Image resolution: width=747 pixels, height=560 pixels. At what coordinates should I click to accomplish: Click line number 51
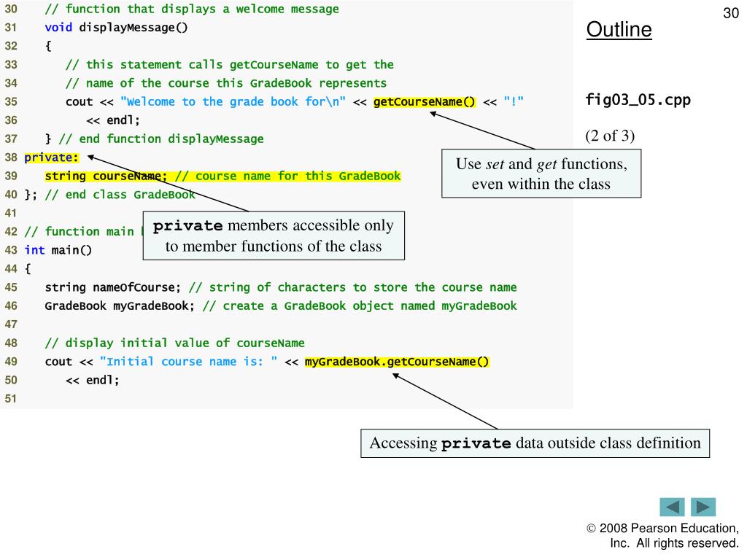click(11, 399)
